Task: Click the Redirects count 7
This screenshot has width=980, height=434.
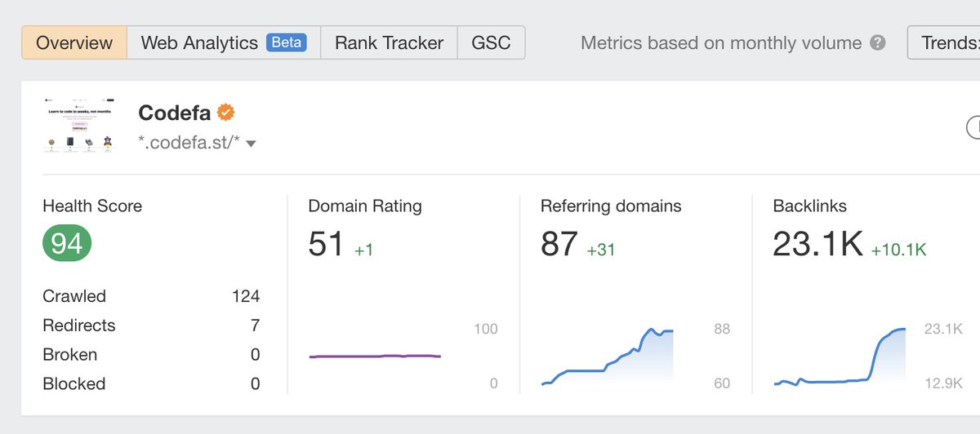Action: tap(255, 325)
